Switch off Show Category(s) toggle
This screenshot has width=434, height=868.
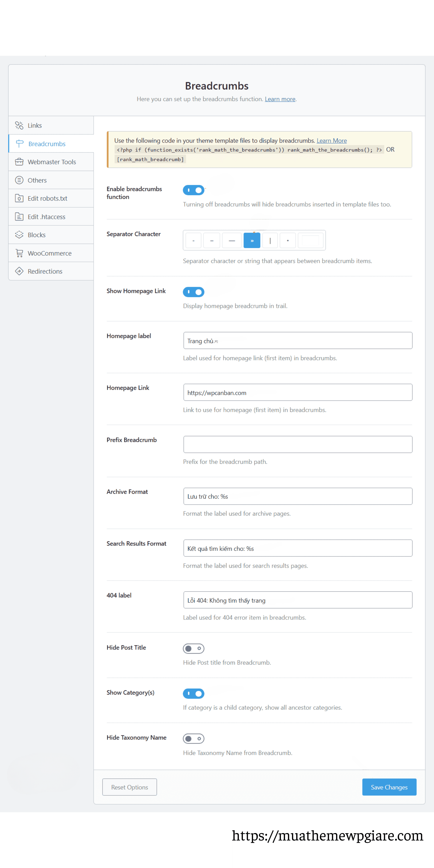point(193,693)
